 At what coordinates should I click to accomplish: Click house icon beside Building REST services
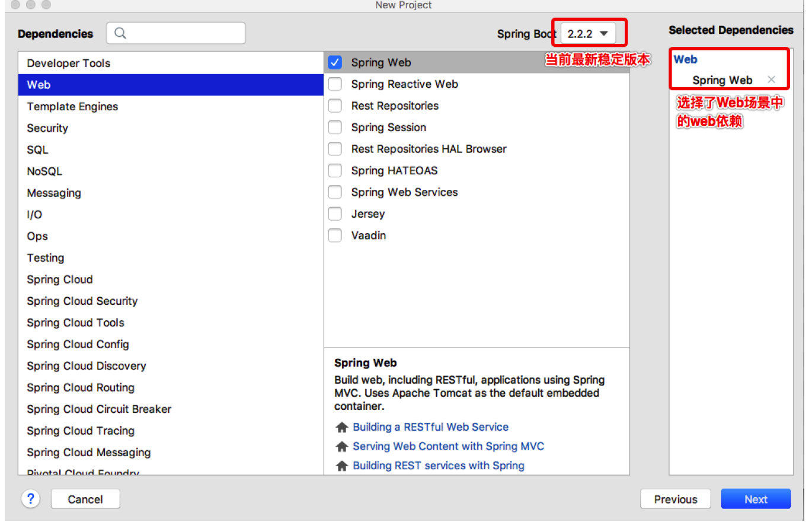[x=341, y=466]
